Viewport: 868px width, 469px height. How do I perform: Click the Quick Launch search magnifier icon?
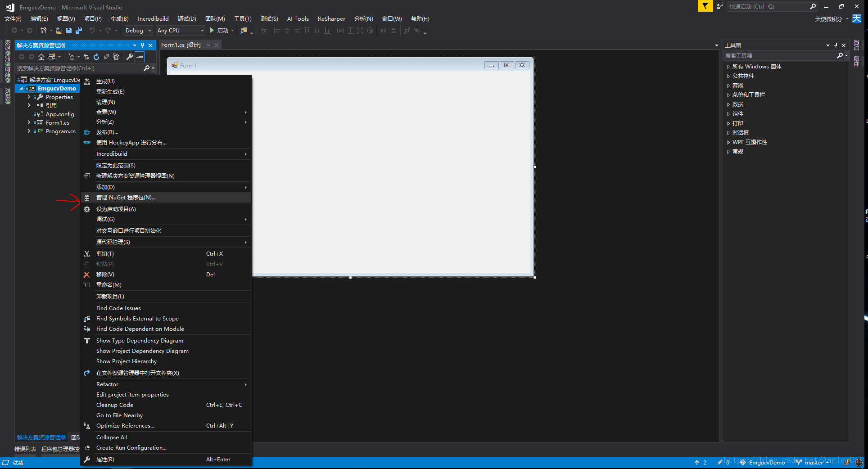click(813, 6)
